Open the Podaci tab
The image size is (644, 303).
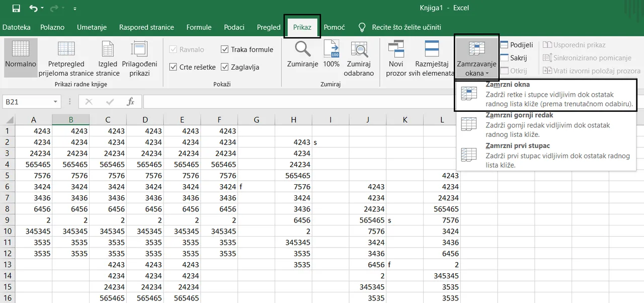click(x=234, y=27)
